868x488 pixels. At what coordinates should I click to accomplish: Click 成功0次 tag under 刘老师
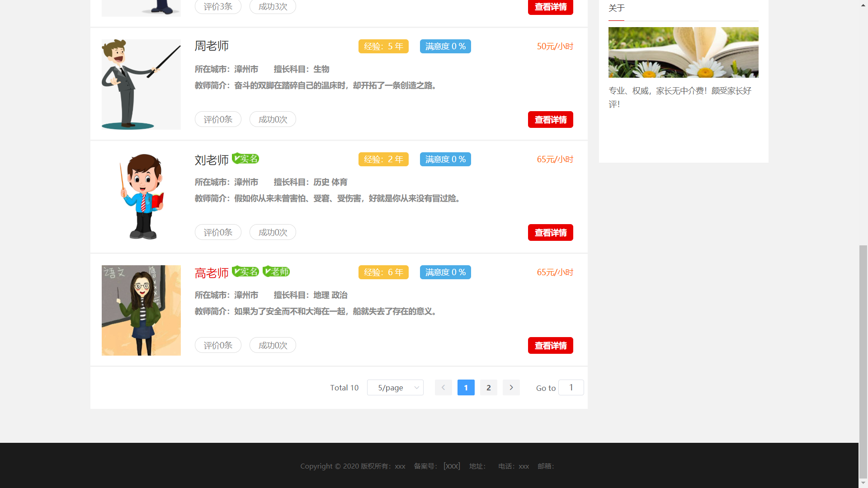coord(273,232)
